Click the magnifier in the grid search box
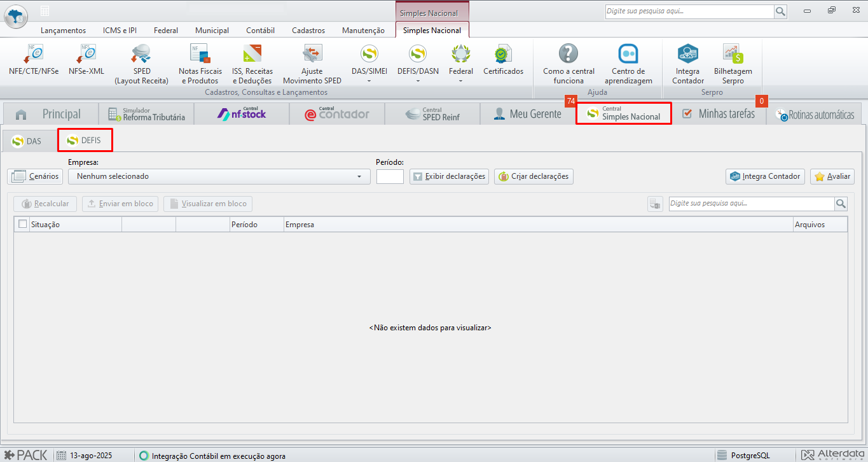868x462 pixels. (841, 204)
